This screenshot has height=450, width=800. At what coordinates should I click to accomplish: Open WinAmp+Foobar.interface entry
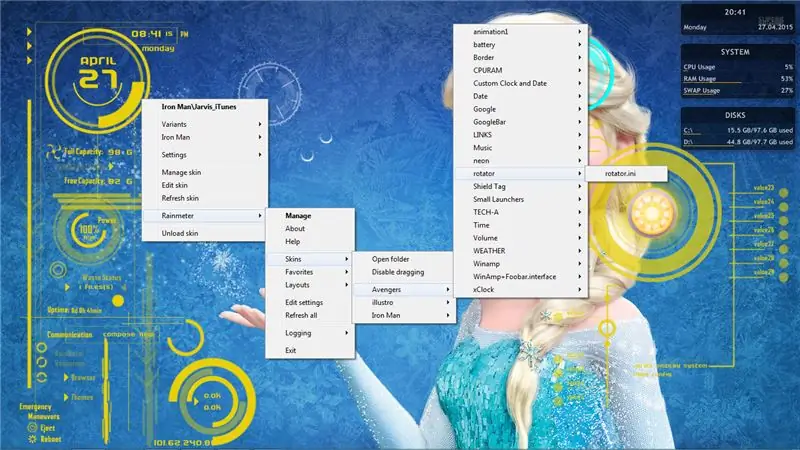[520, 277]
